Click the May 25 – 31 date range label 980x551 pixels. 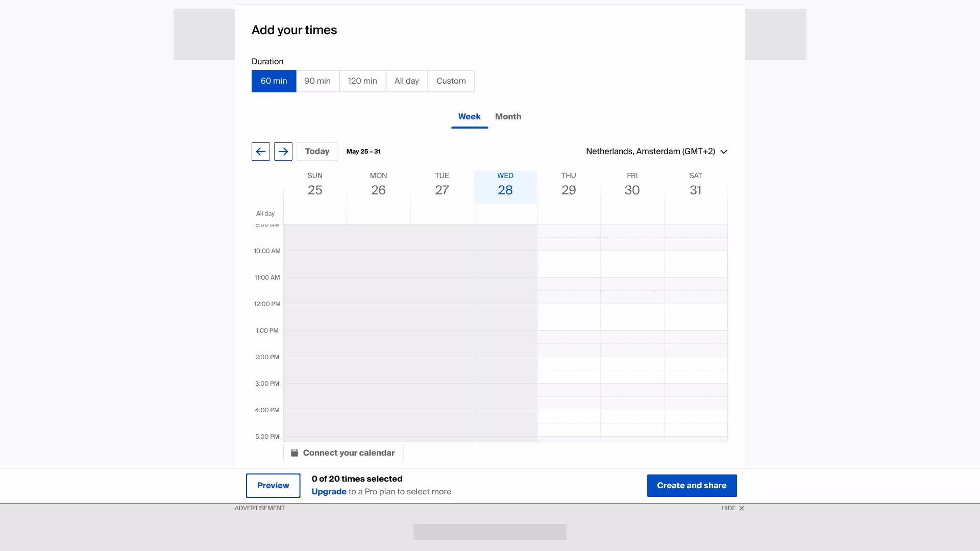tap(363, 152)
